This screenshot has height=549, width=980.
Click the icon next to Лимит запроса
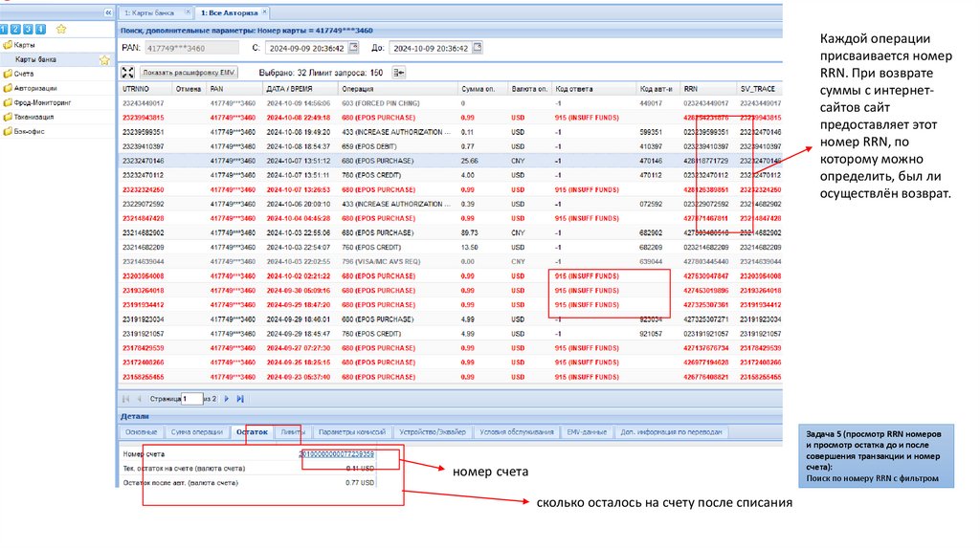tap(398, 72)
